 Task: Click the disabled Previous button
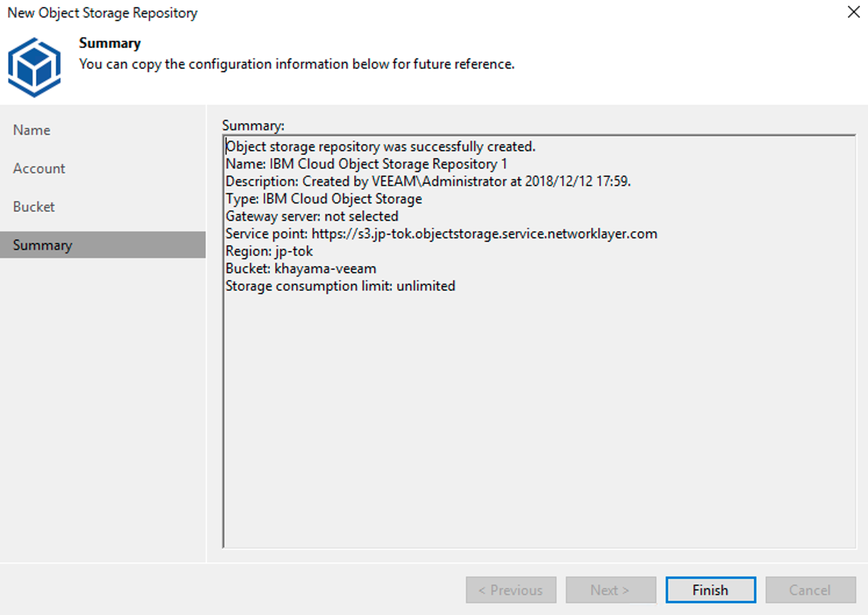[x=511, y=590]
